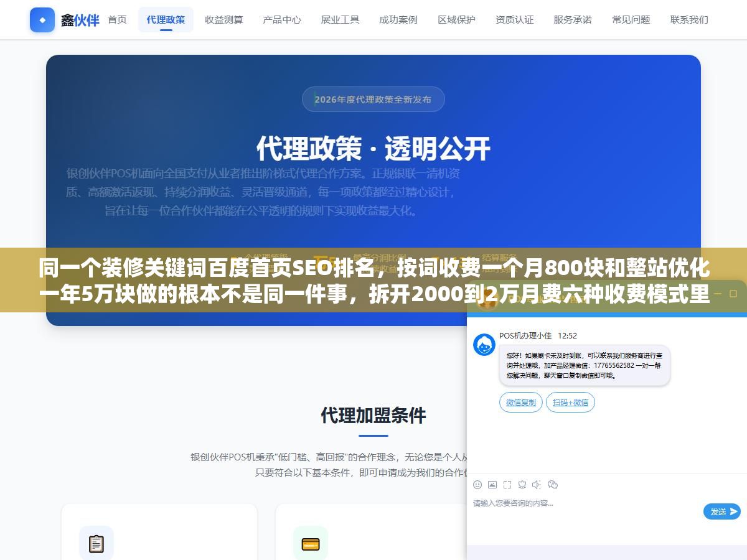Click the 代理政策 · 透明公开 hero title

(x=374, y=149)
